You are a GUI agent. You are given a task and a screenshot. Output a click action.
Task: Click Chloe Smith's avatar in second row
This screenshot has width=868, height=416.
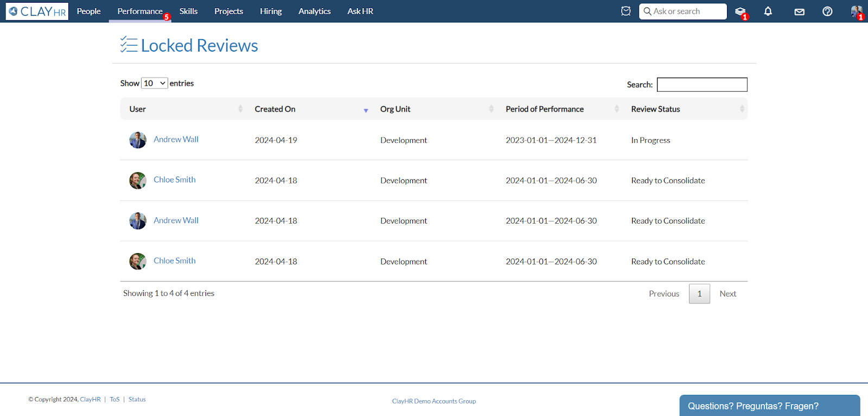tap(138, 180)
